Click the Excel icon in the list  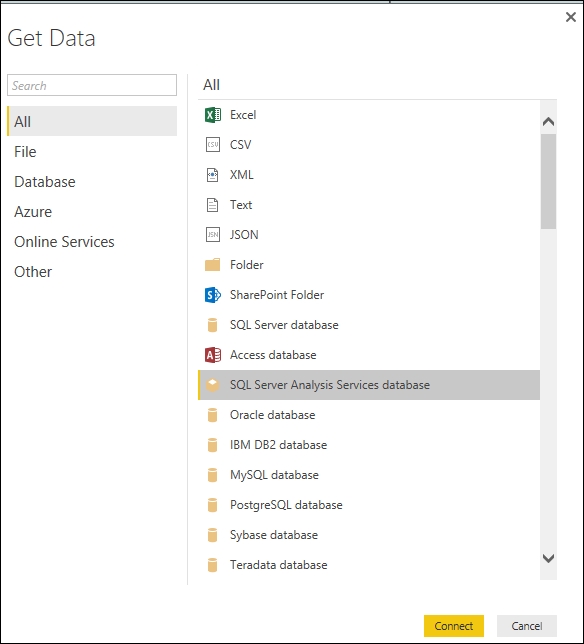(213, 115)
